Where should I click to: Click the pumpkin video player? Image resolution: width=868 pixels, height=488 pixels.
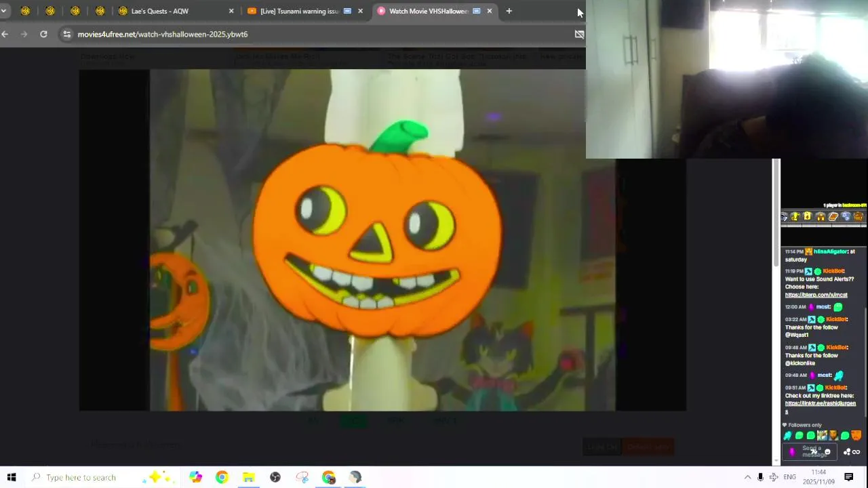tap(382, 240)
